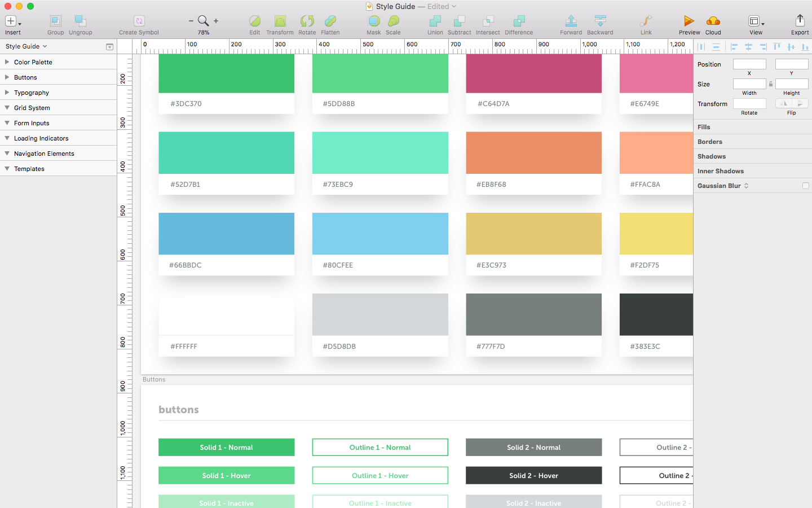Click the Solid 1 - Normal button
Viewport: 812px width, 508px height.
tap(226, 448)
